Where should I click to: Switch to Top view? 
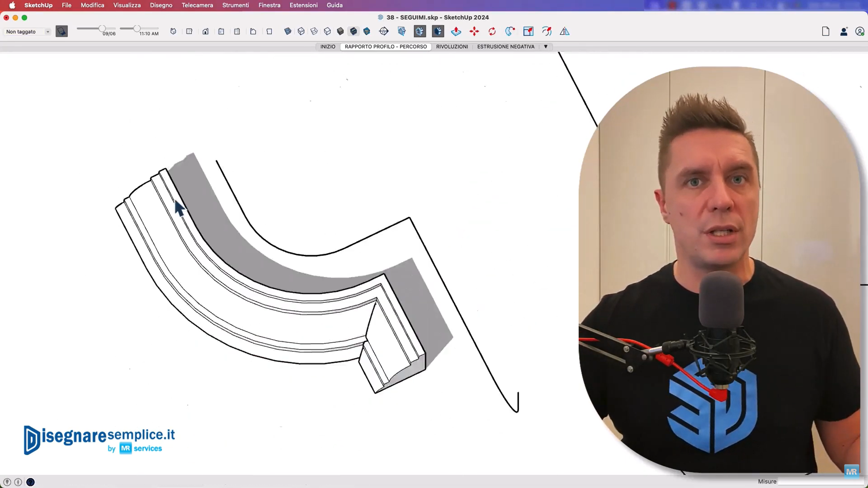coord(189,32)
